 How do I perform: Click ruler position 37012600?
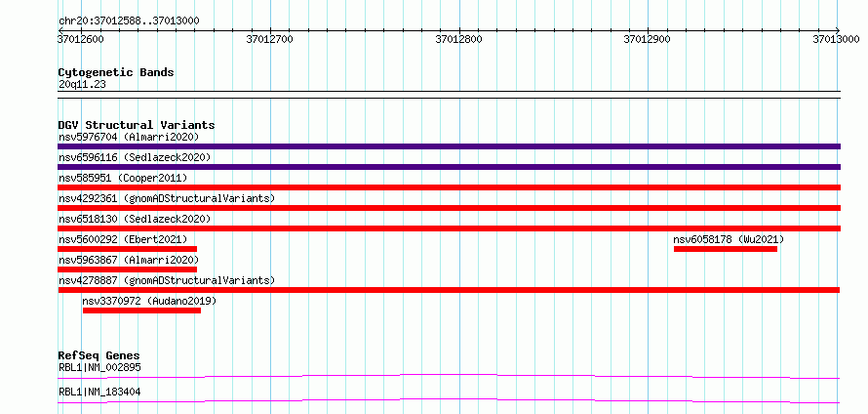pos(81,39)
